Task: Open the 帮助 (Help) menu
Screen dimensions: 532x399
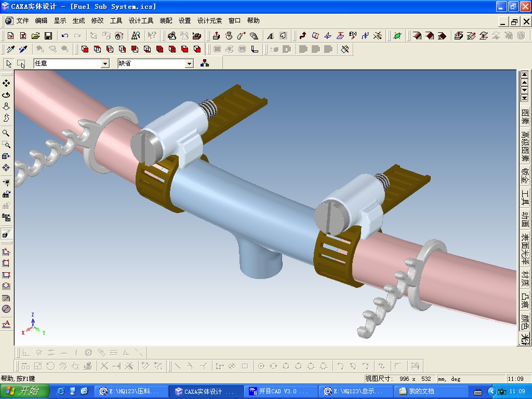Action: click(x=253, y=21)
